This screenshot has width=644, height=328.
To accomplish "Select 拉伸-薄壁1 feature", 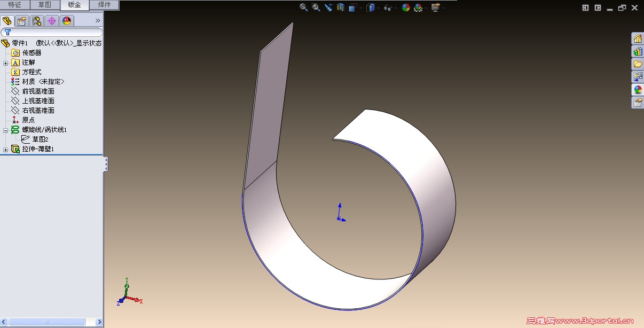I will pos(38,149).
